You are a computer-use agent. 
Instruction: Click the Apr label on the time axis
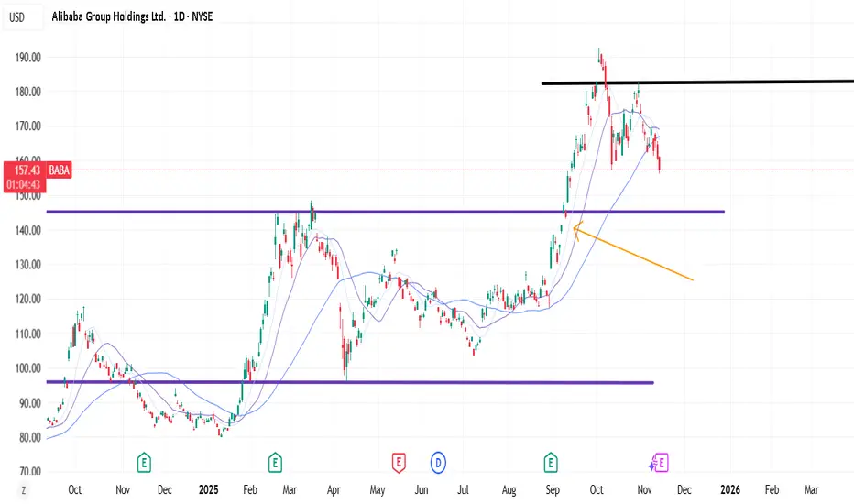tap(334, 490)
